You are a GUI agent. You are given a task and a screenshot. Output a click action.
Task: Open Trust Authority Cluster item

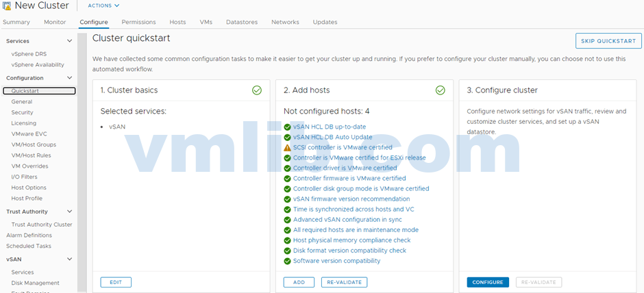click(x=42, y=225)
